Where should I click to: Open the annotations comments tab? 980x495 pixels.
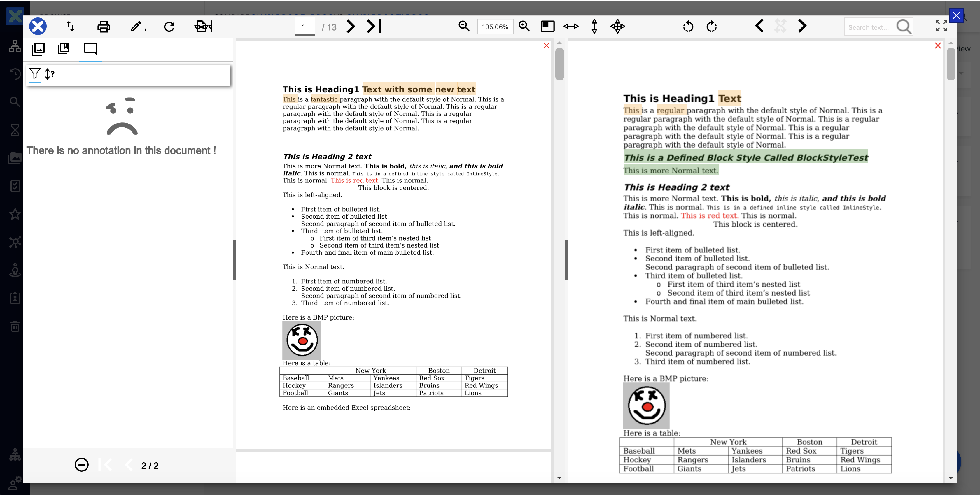(90, 49)
